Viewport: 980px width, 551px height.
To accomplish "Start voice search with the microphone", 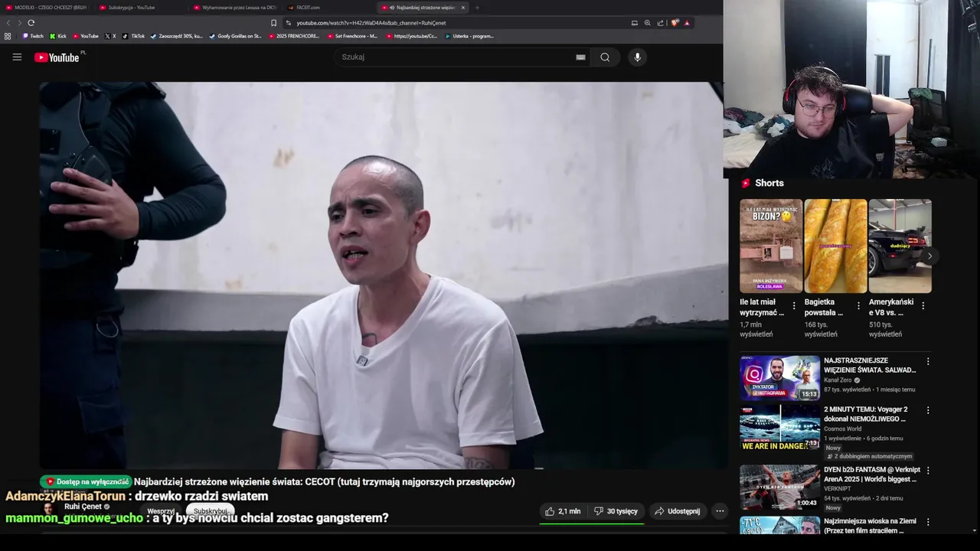I will click(x=637, y=57).
